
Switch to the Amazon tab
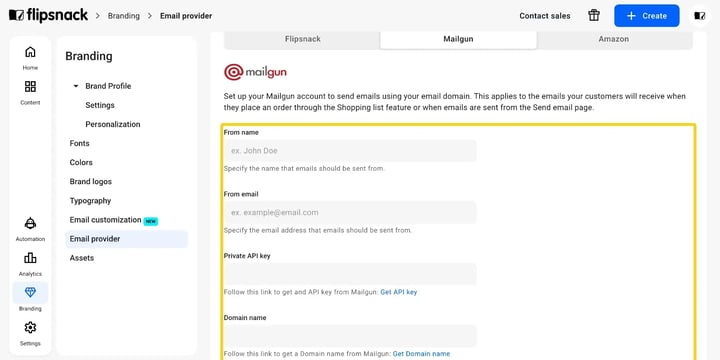tap(613, 39)
